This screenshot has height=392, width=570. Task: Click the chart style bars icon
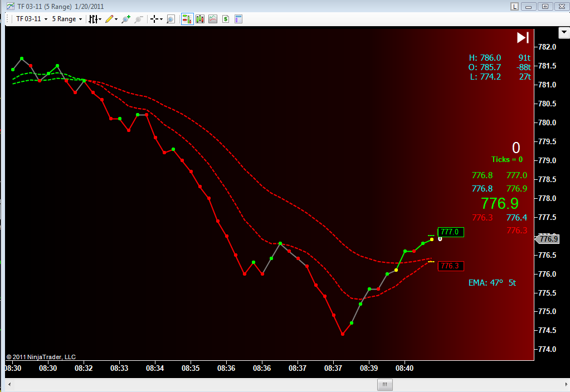[93, 19]
